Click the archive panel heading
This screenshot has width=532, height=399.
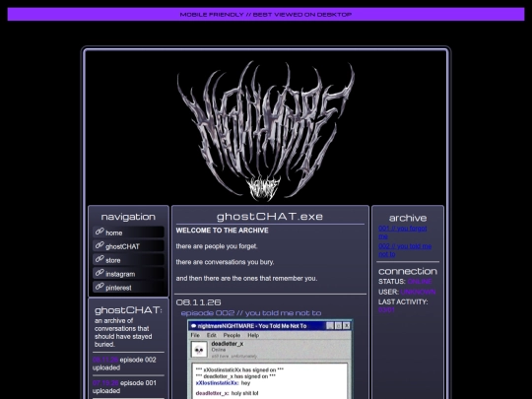point(408,218)
